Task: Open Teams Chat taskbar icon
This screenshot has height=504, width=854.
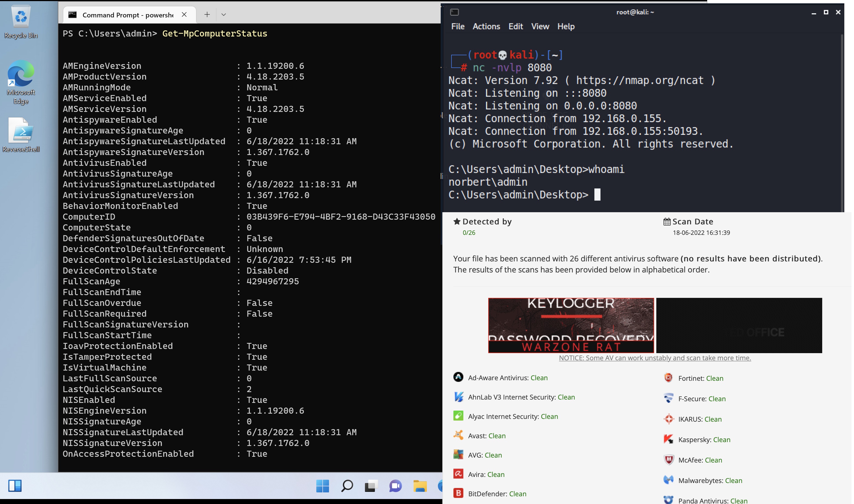Action: [x=395, y=486]
